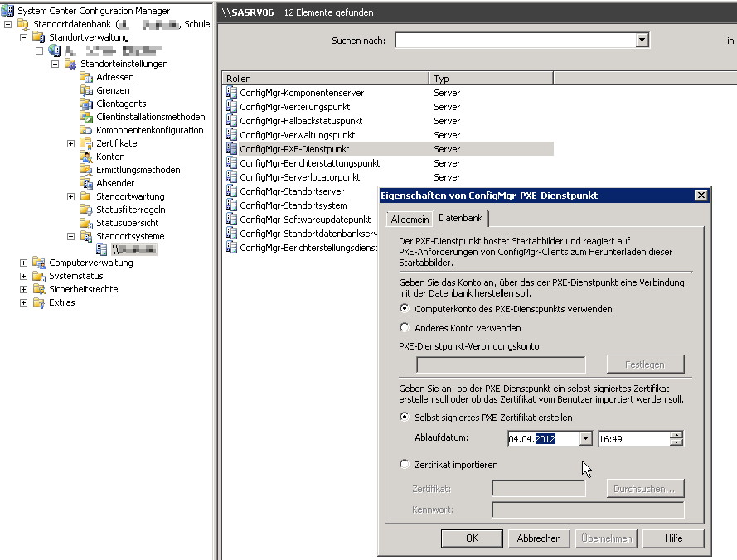Open the 'Suchen nach' combo box dropdown
737x560 pixels.
click(642, 41)
